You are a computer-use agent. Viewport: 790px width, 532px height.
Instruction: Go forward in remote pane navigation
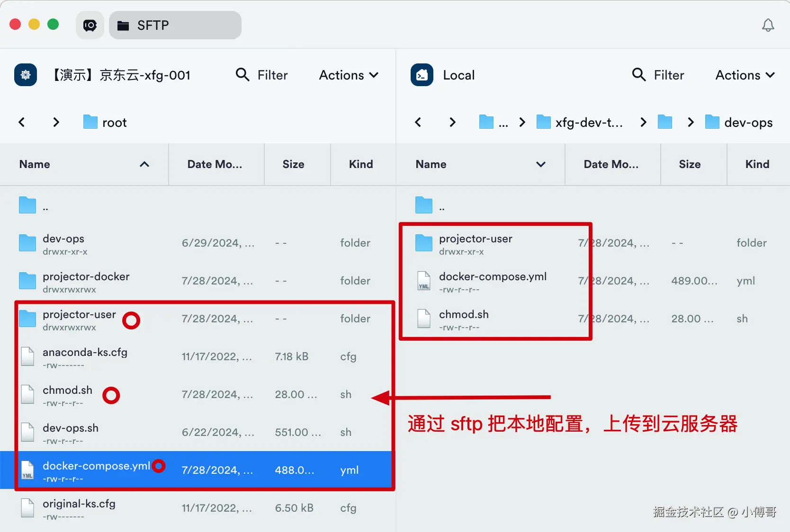pyautogui.click(x=56, y=122)
